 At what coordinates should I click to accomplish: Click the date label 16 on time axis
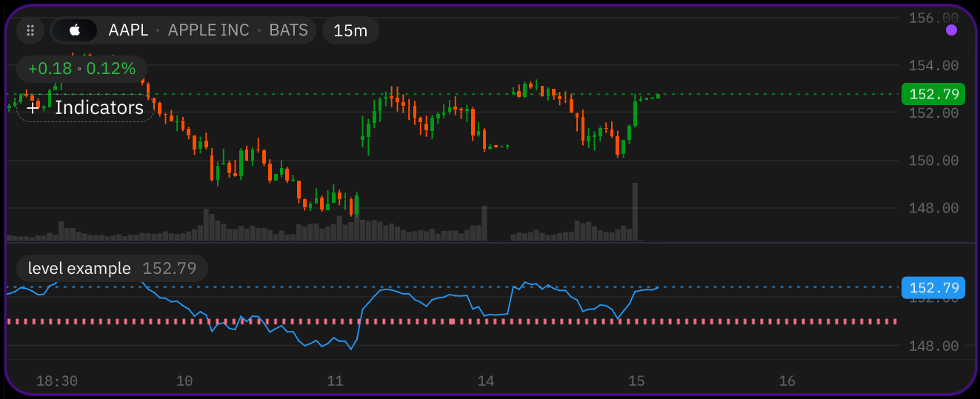coord(787,380)
